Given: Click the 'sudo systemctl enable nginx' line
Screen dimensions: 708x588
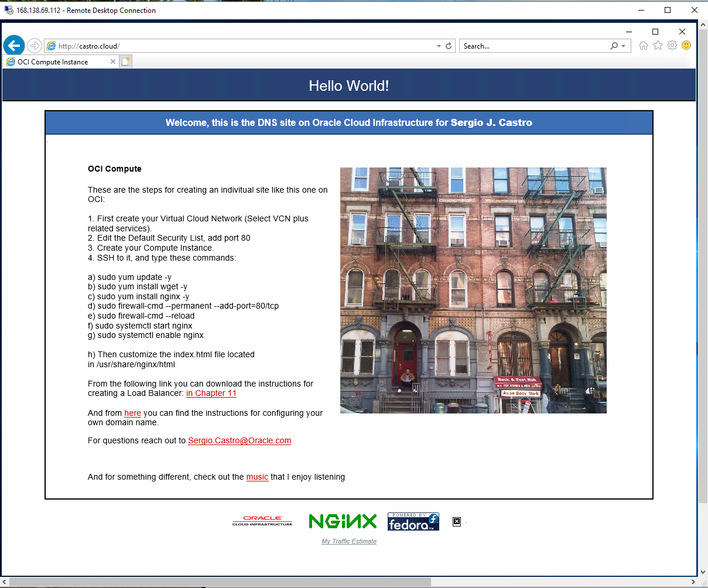Looking at the screenshot, I should tap(146, 335).
